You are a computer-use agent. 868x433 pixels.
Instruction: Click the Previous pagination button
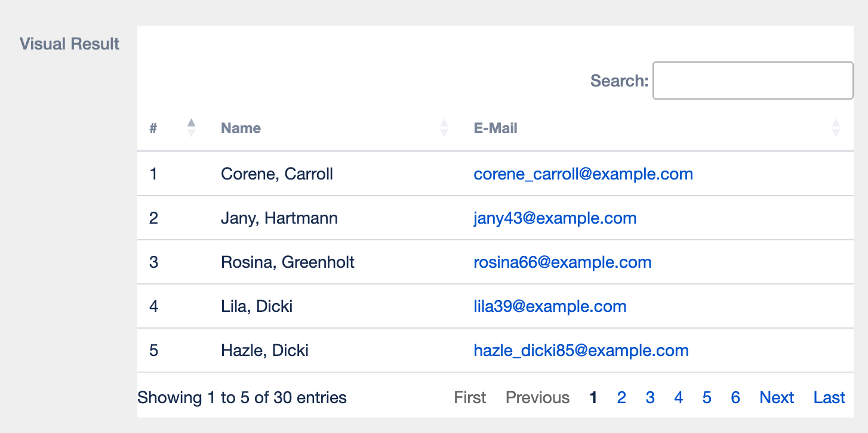(537, 398)
